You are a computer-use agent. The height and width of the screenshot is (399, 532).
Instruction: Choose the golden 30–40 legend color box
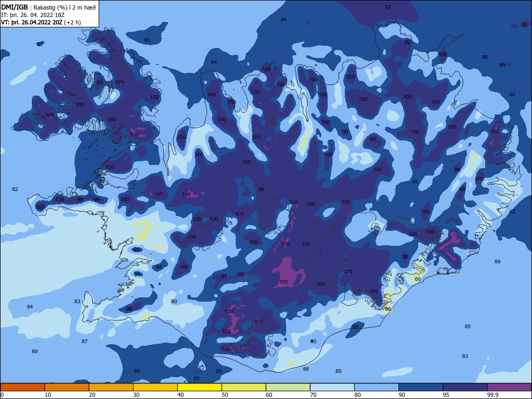155,387
